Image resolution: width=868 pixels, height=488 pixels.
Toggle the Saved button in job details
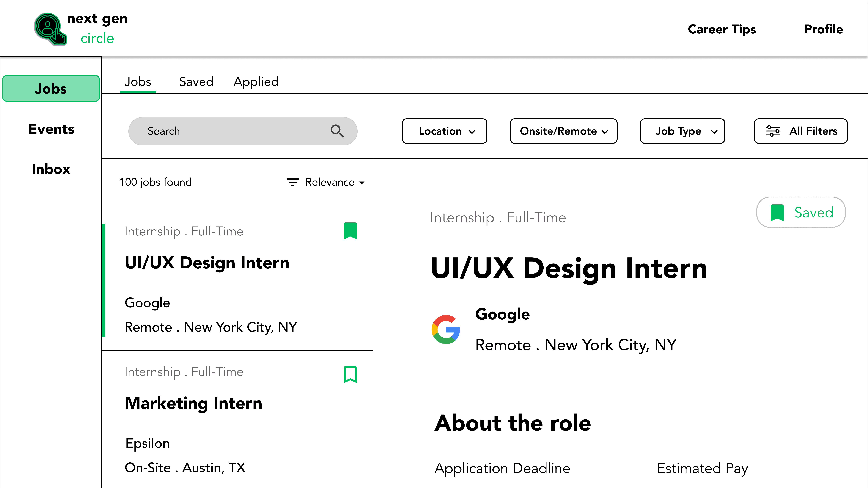point(801,212)
